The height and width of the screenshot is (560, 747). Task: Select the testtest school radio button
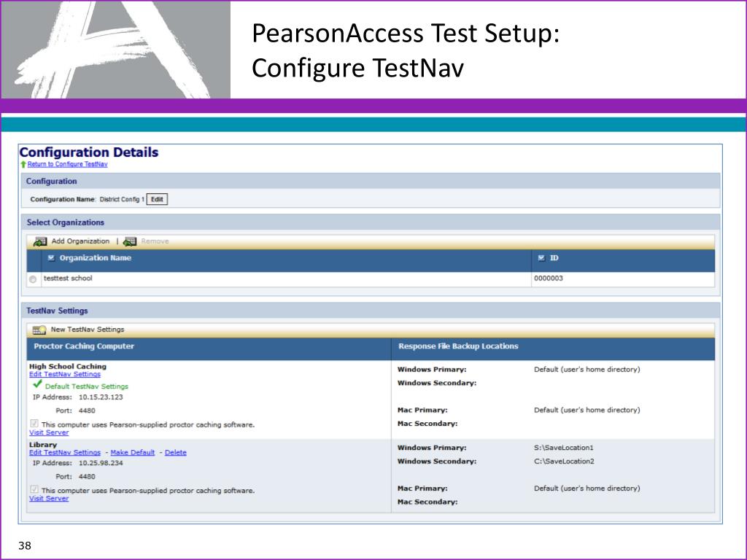click(32, 279)
